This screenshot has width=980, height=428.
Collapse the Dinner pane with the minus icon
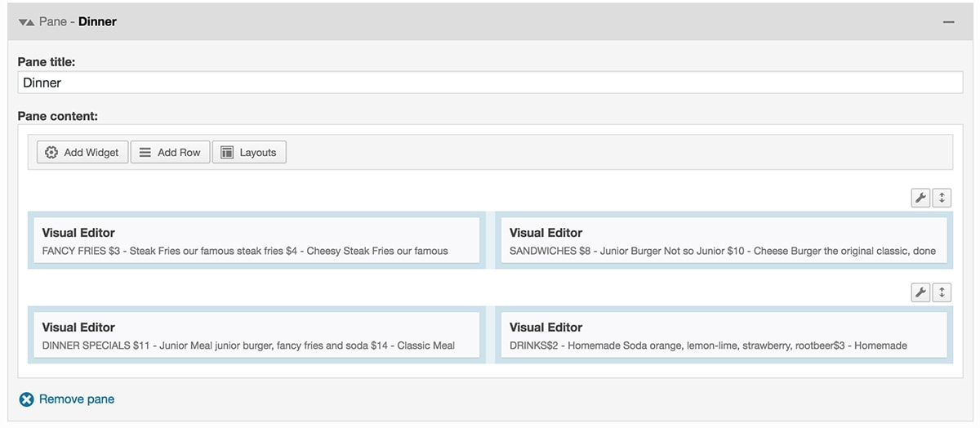tap(948, 22)
